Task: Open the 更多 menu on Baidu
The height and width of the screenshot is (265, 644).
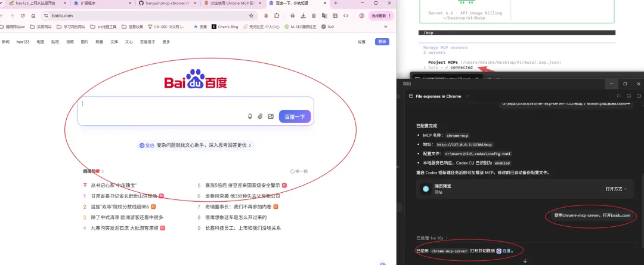Action: 166,42
